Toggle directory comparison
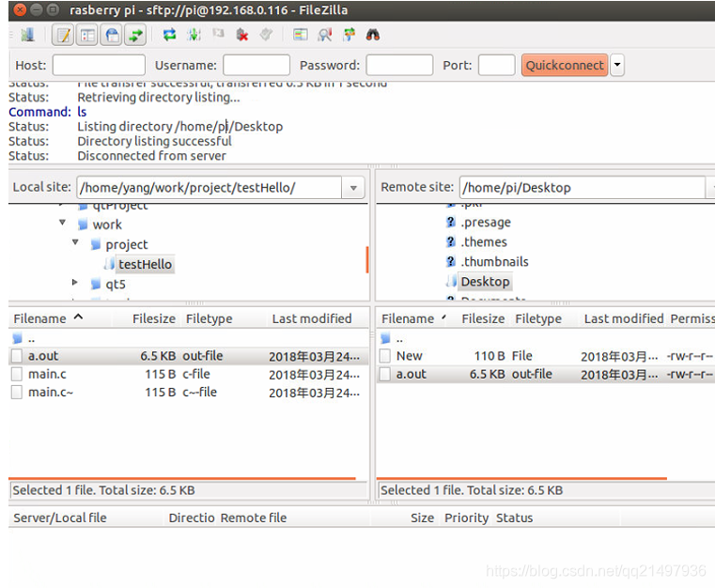Viewport: 715px width, 588px height. [325, 35]
